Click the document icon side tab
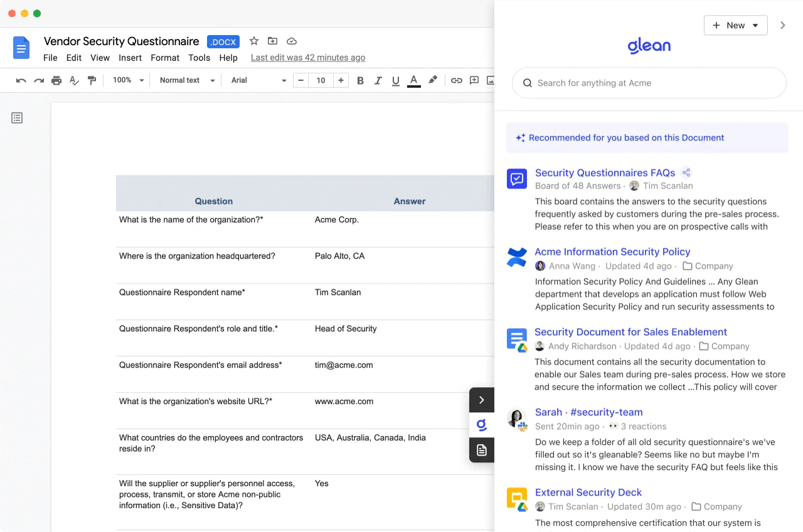 click(482, 450)
